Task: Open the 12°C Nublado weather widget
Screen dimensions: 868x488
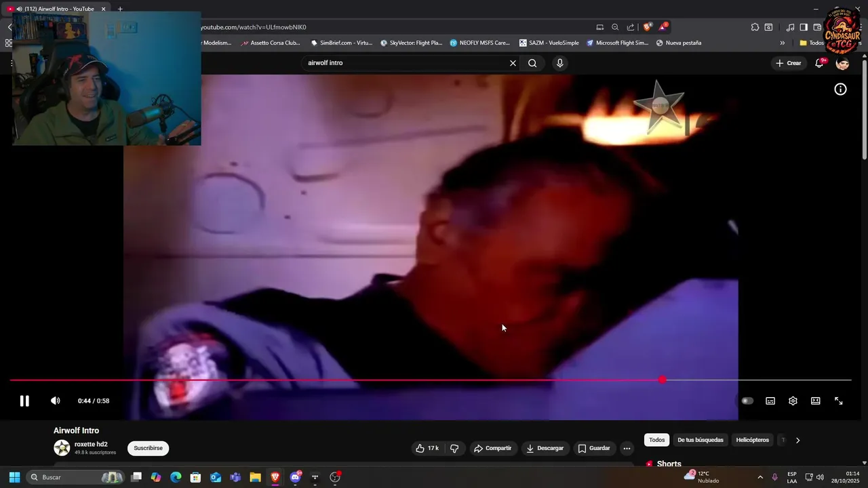Action: pos(702,477)
